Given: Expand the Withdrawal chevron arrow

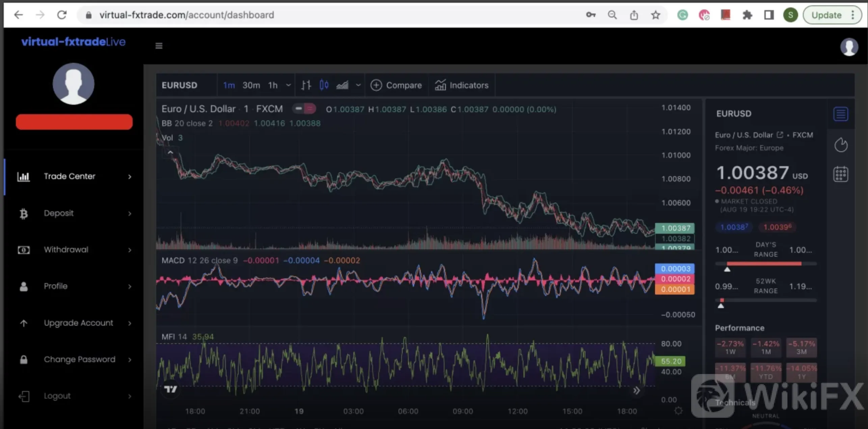Looking at the screenshot, I should pyautogui.click(x=130, y=250).
